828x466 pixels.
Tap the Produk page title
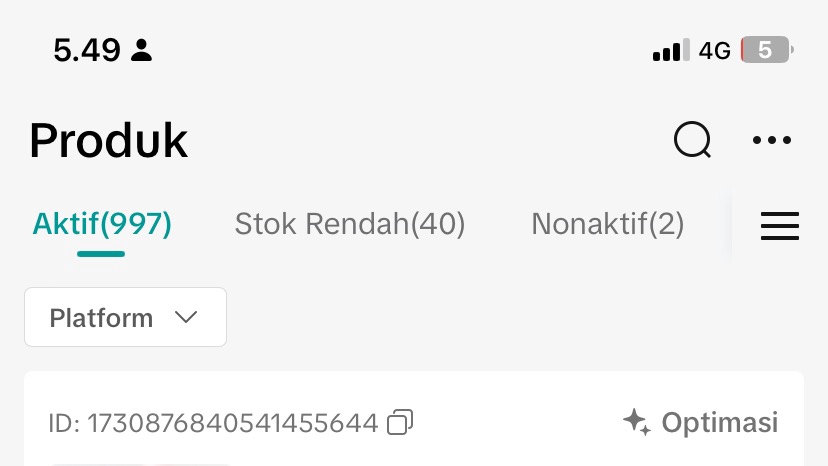tap(109, 141)
